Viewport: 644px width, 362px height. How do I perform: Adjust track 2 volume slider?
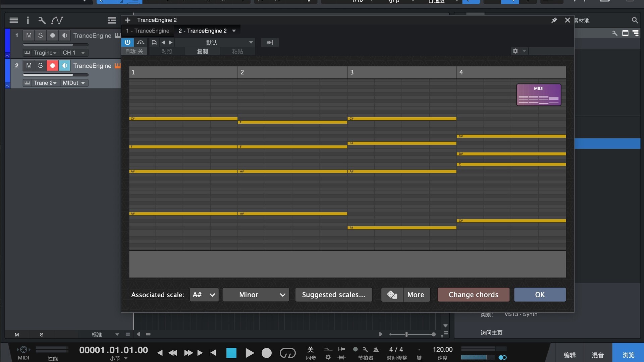56,75
